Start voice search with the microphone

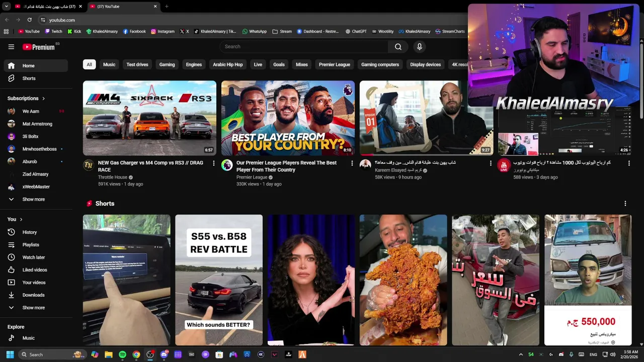tap(420, 47)
